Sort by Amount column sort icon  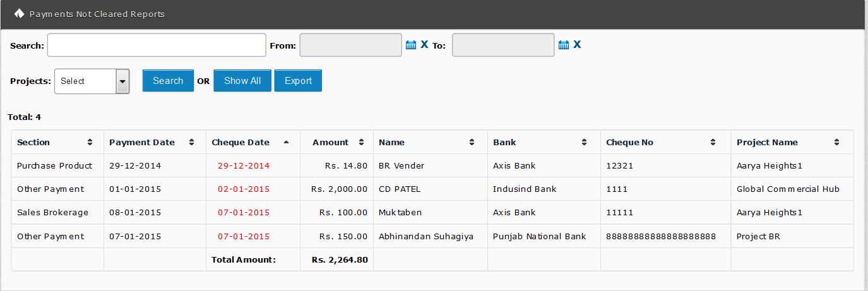coord(361,143)
